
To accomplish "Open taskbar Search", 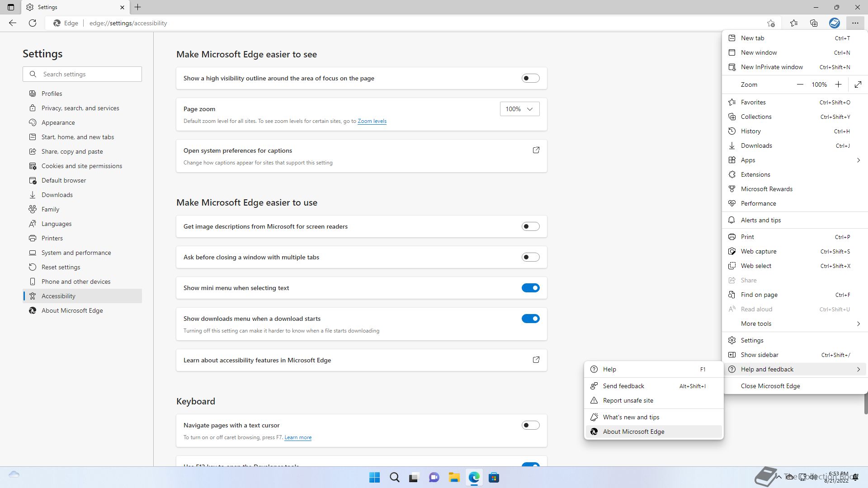I will pos(395,478).
